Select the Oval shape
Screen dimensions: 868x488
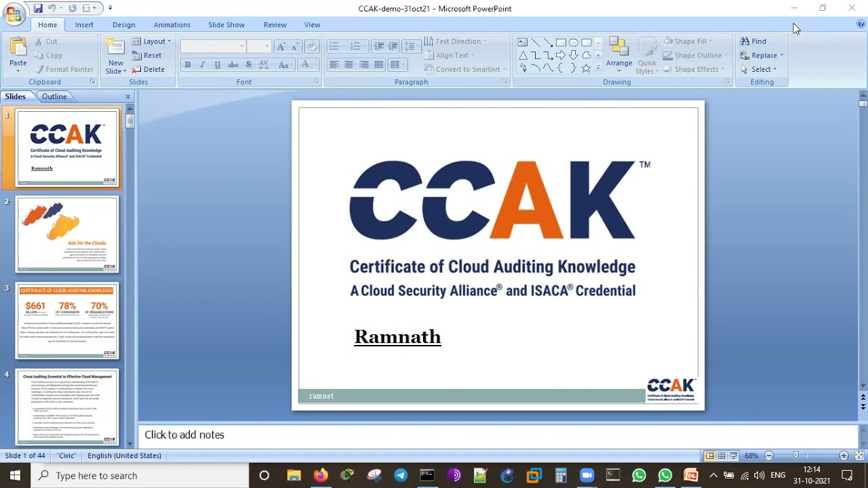(574, 42)
